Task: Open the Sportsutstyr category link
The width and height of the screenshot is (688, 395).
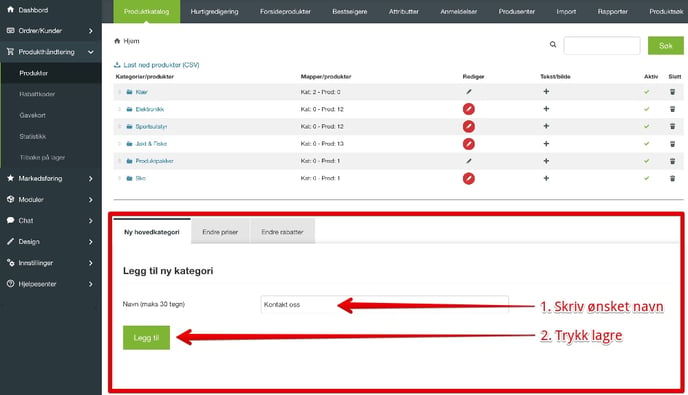Action: point(151,126)
